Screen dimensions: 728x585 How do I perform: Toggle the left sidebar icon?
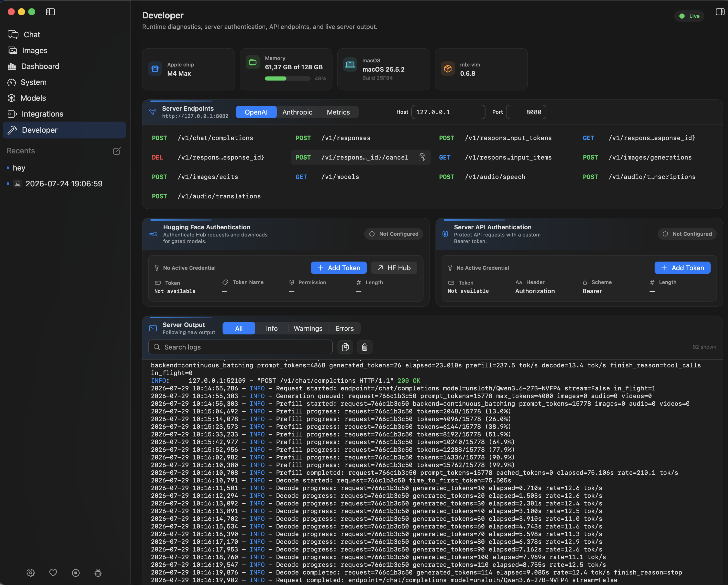50,12
